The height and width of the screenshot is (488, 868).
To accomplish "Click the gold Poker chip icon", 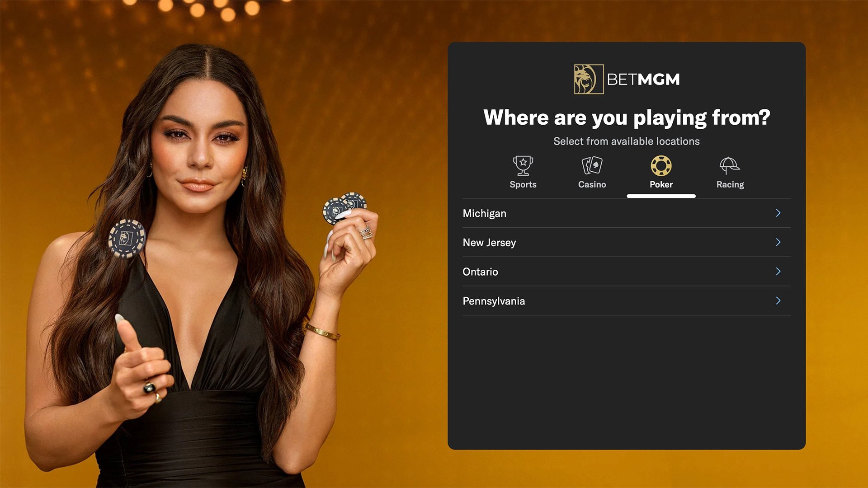I will (661, 165).
